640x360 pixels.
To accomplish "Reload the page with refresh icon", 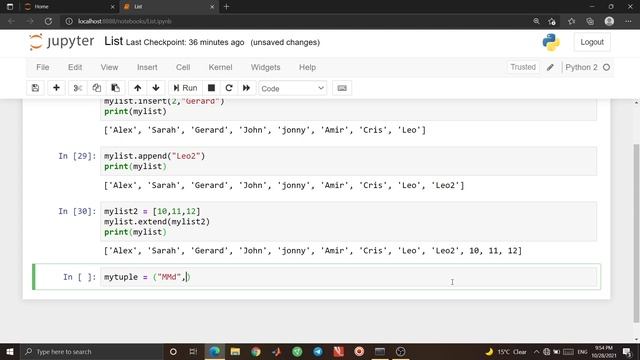I will coord(48,21).
